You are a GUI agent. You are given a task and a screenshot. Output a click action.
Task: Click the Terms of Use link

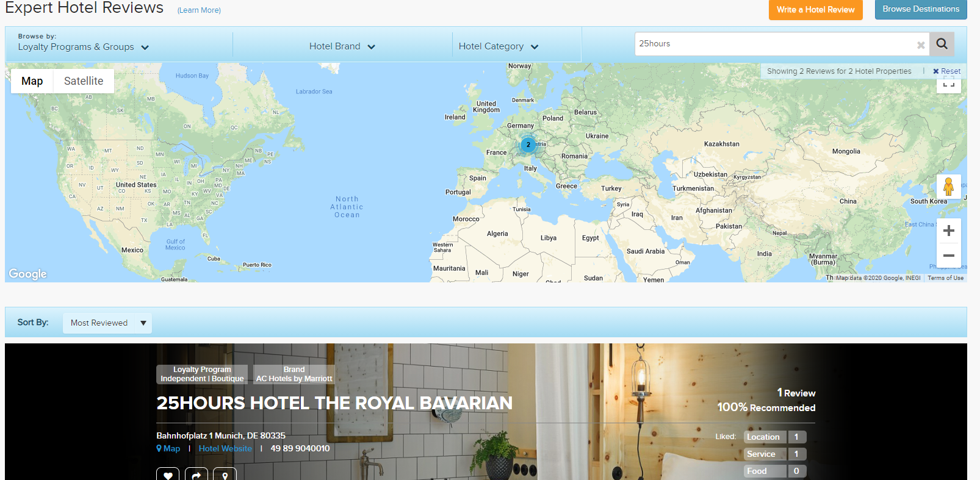pyautogui.click(x=946, y=278)
